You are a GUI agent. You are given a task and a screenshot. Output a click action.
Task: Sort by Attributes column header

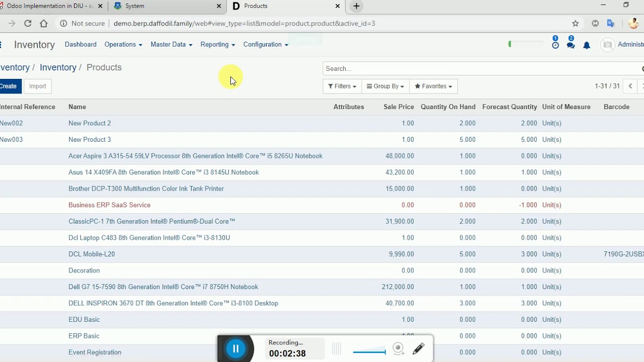(x=349, y=107)
